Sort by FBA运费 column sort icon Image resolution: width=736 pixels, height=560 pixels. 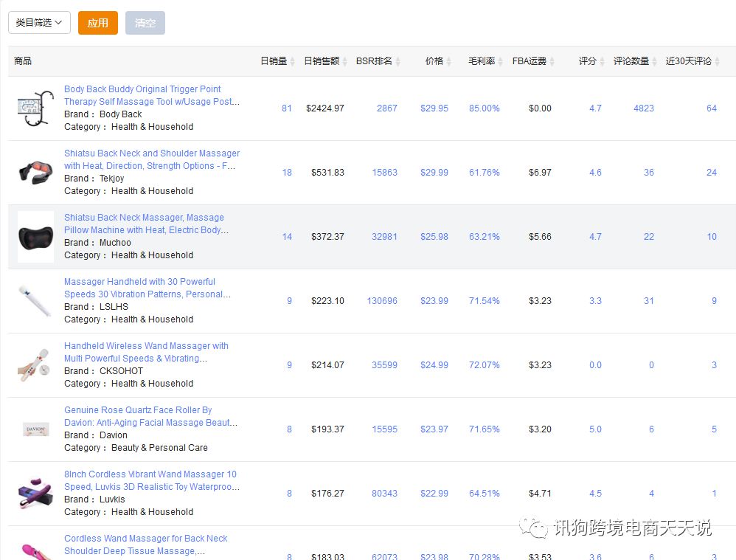pos(552,61)
